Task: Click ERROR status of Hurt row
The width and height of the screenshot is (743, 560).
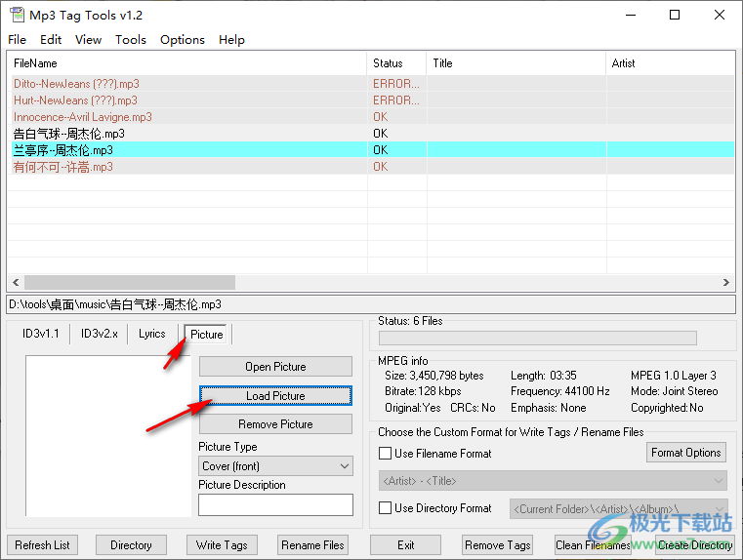Action: click(x=396, y=100)
